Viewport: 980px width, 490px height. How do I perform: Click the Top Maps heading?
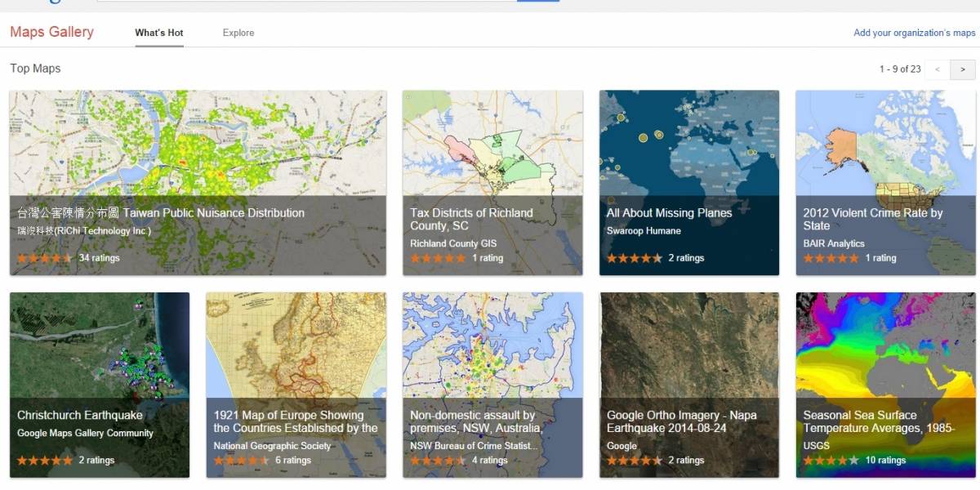coord(35,69)
